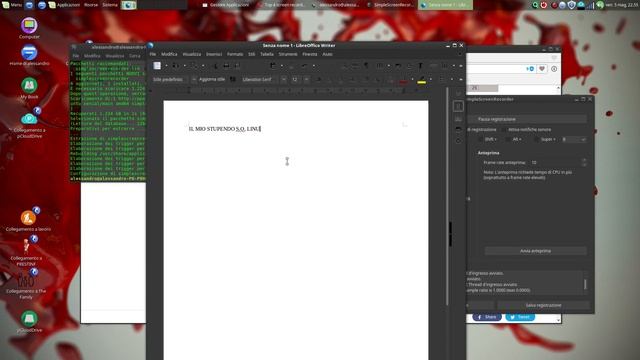Click inside the document text line 'IL MIO STUPENDO S.O. LINU'
The width and height of the screenshot is (640, 360).
224,129
